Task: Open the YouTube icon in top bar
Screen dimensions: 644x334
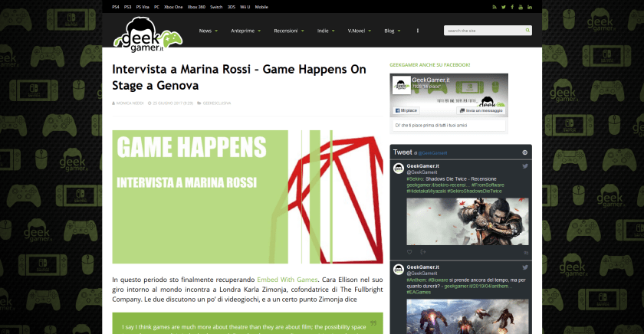Action: 521,7
